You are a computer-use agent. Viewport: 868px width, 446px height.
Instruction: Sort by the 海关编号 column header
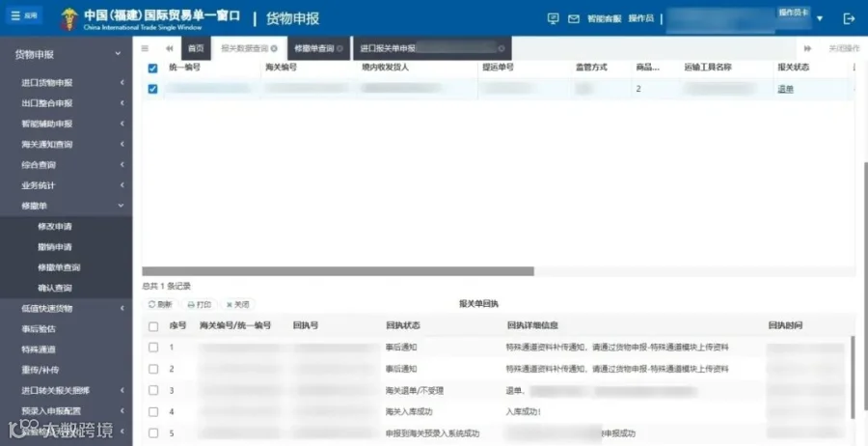tap(282, 67)
